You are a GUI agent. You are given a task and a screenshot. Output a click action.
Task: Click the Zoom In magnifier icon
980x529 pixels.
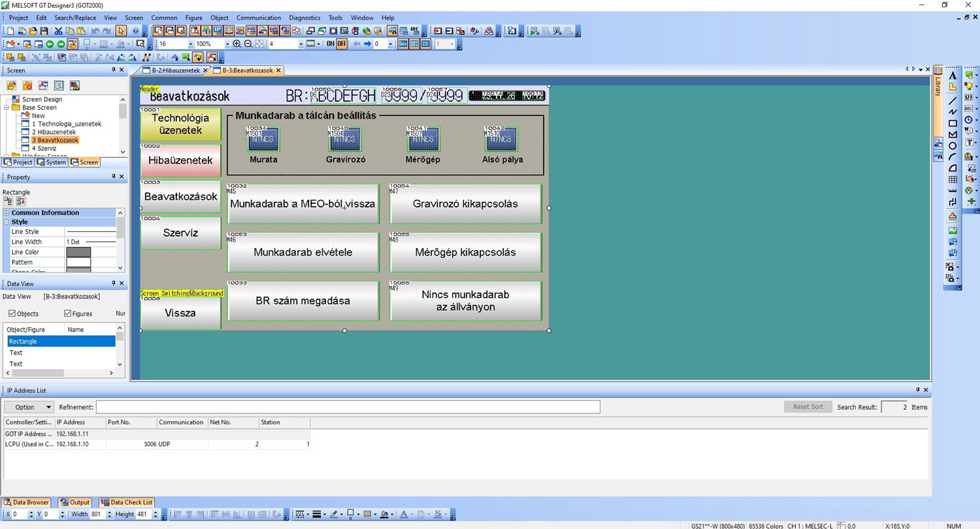coord(237,44)
